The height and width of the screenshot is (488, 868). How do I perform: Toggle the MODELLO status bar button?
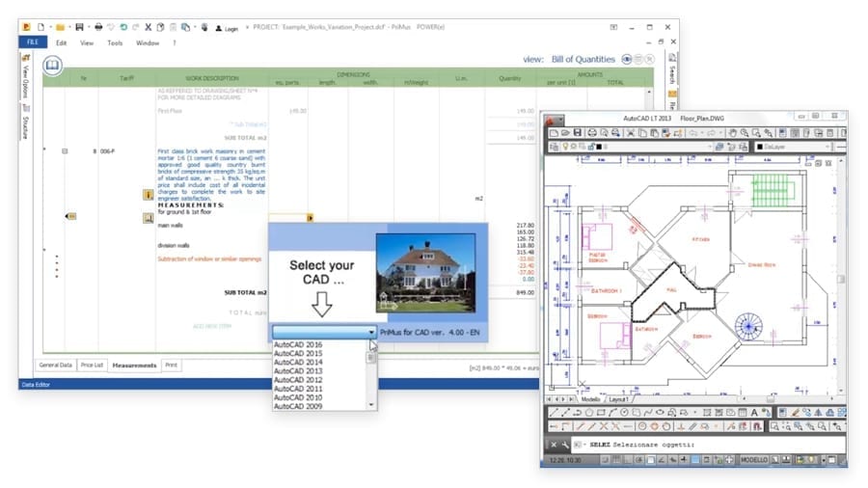(x=754, y=460)
